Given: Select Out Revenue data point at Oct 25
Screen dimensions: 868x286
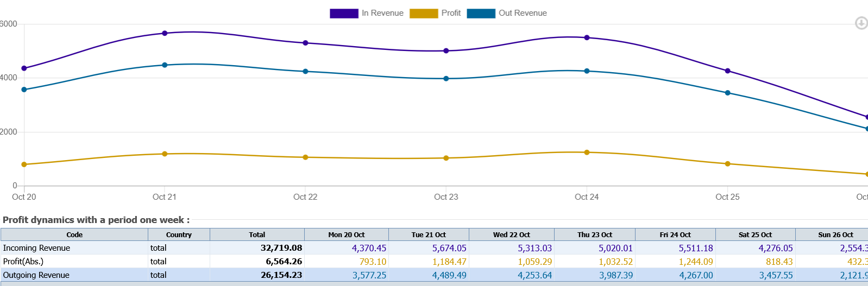Looking at the screenshot, I should 727,93.
